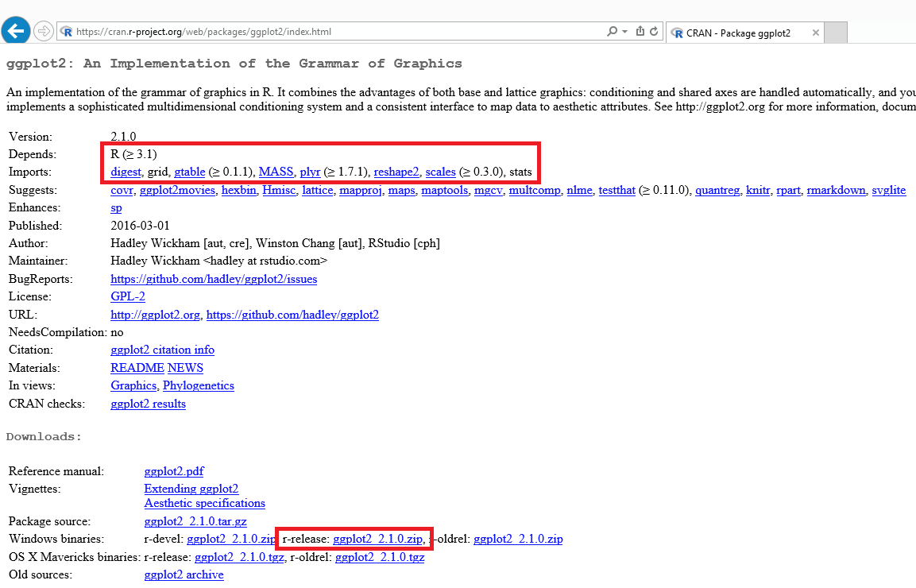Screen dimensions: 916x588
Task: Follow the quantreg link
Action: click(717, 190)
